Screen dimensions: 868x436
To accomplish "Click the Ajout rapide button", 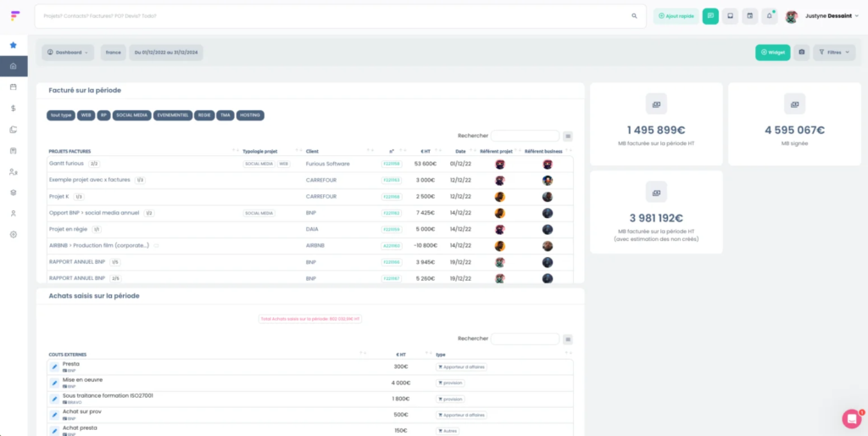I will [676, 15].
